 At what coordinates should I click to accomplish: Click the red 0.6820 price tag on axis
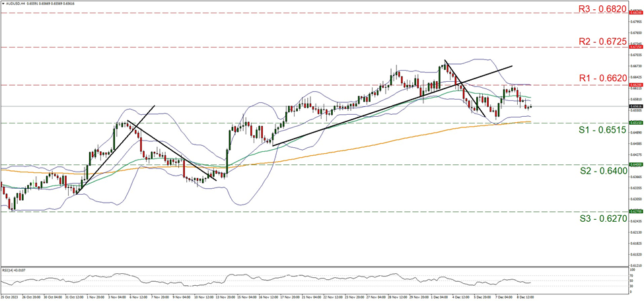tap(636, 13)
